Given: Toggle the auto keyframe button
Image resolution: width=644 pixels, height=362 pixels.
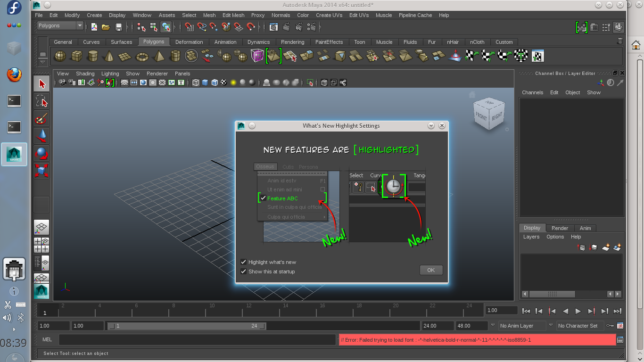Looking at the screenshot, I should tap(611, 326).
